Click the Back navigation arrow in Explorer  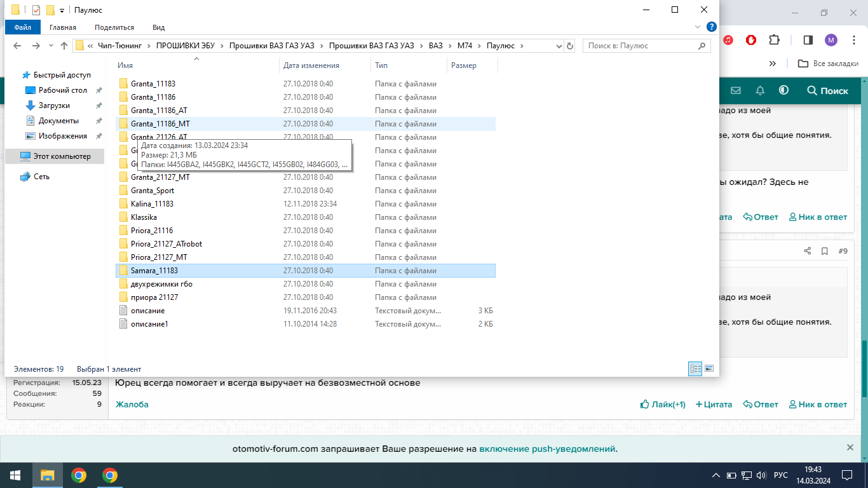point(17,46)
